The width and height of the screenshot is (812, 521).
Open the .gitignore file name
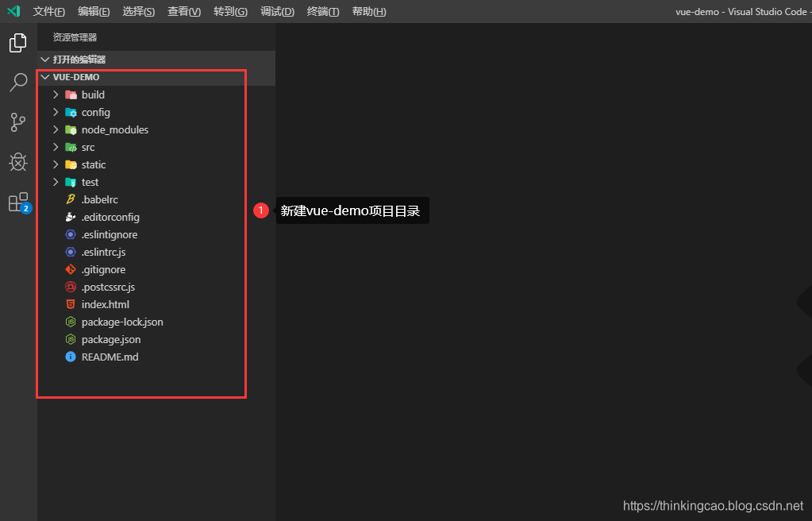coord(103,270)
